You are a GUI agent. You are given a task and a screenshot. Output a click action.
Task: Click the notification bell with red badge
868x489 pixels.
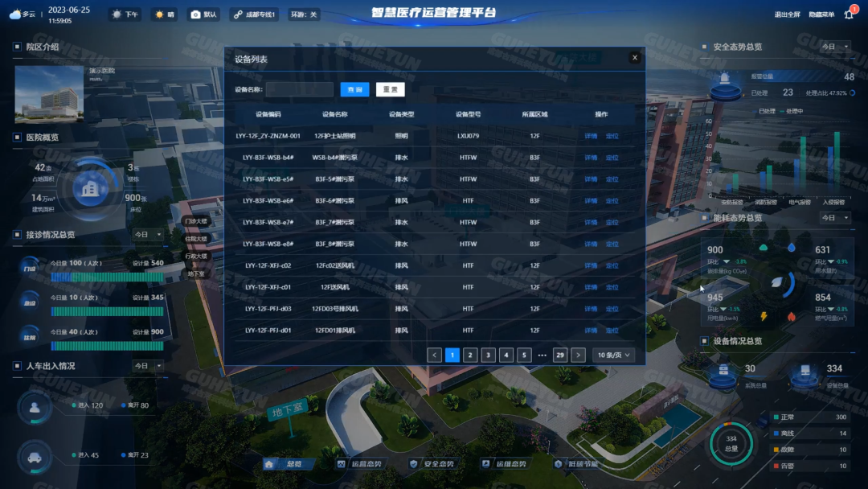[x=850, y=14]
